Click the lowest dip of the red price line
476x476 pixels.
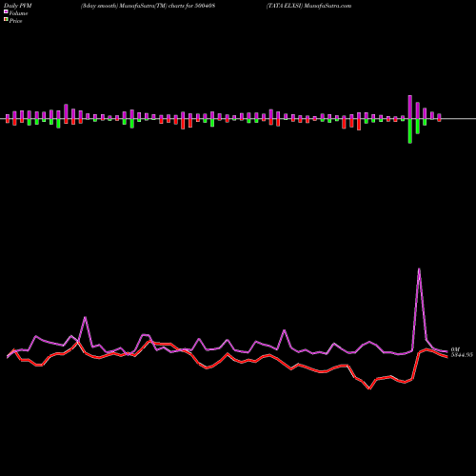click(x=369, y=388)
